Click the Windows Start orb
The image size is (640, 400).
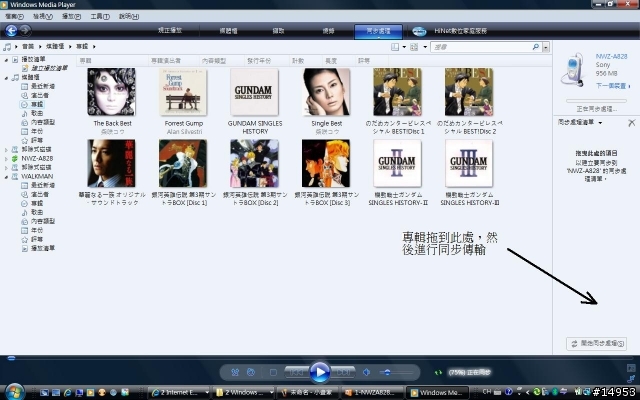[14, 392]
